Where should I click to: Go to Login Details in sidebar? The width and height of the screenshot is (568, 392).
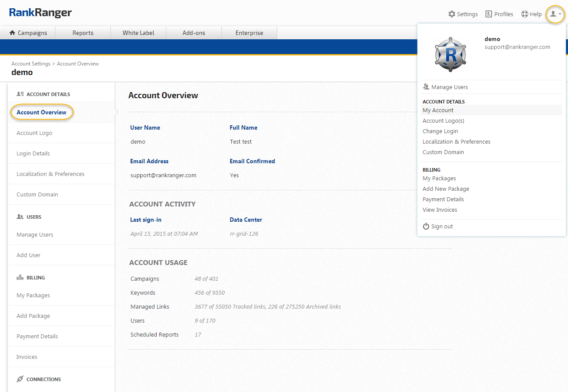(x=33, y=153)
